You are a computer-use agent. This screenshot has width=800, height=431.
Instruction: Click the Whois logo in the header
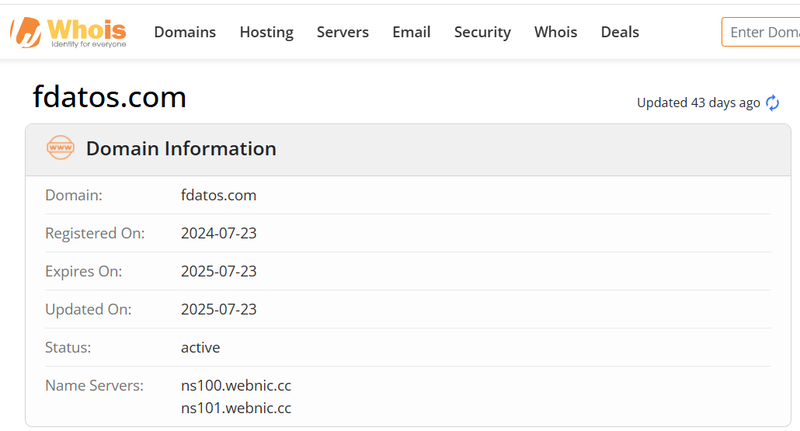(x=68, y=32)
